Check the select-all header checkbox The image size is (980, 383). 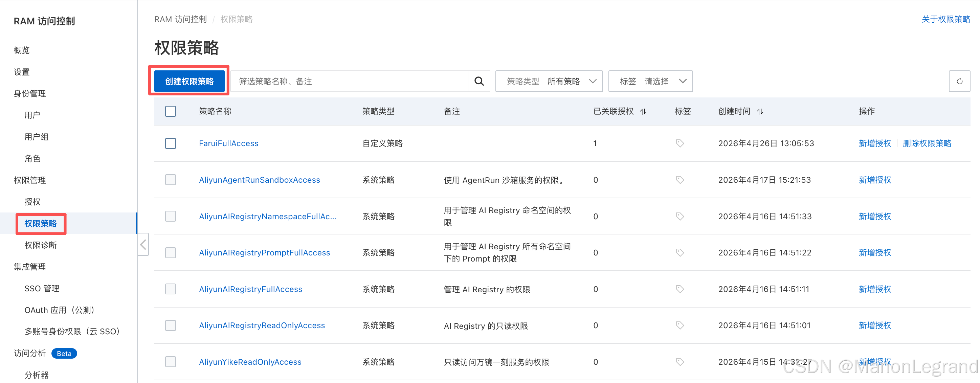click(x=171, y=111)
